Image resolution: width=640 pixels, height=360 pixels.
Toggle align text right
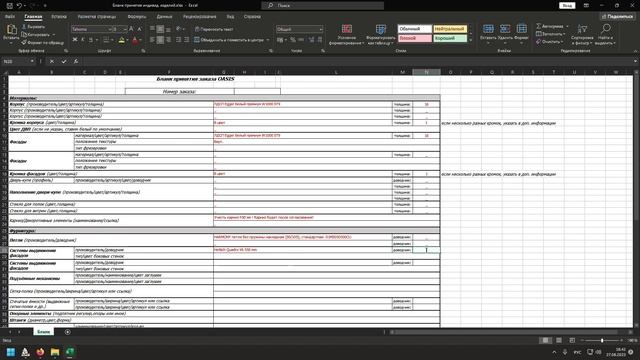(168, 40)
